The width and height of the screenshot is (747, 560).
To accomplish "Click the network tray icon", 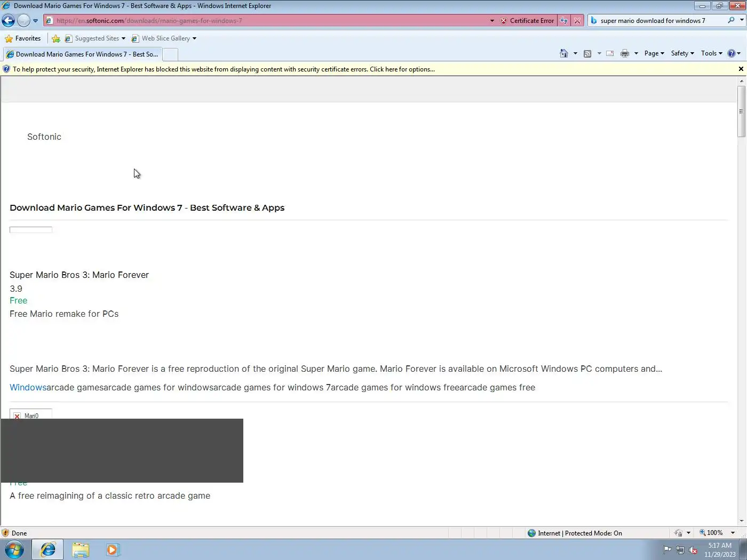I will (x=680, y=550).
